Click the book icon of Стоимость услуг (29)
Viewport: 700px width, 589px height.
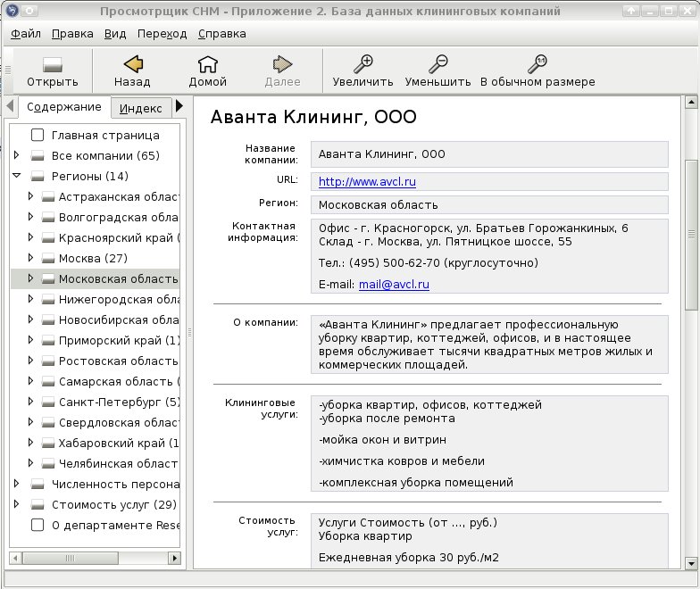point(37,505)
